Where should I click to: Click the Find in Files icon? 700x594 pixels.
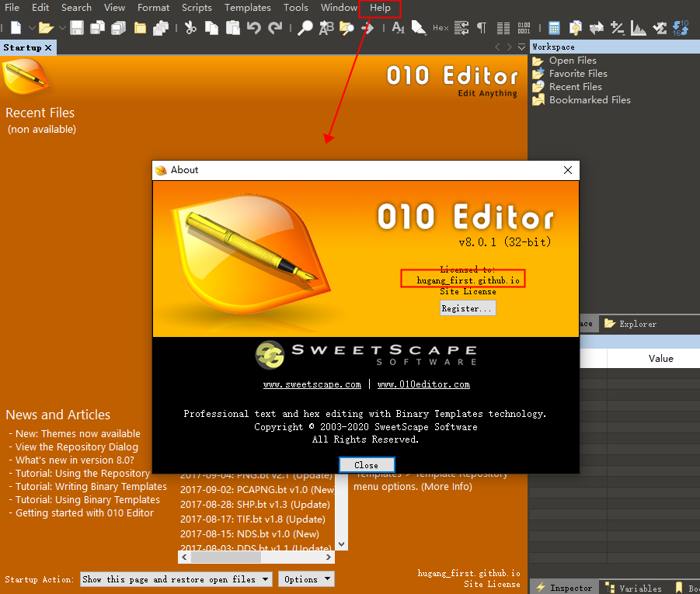[347, 28]
